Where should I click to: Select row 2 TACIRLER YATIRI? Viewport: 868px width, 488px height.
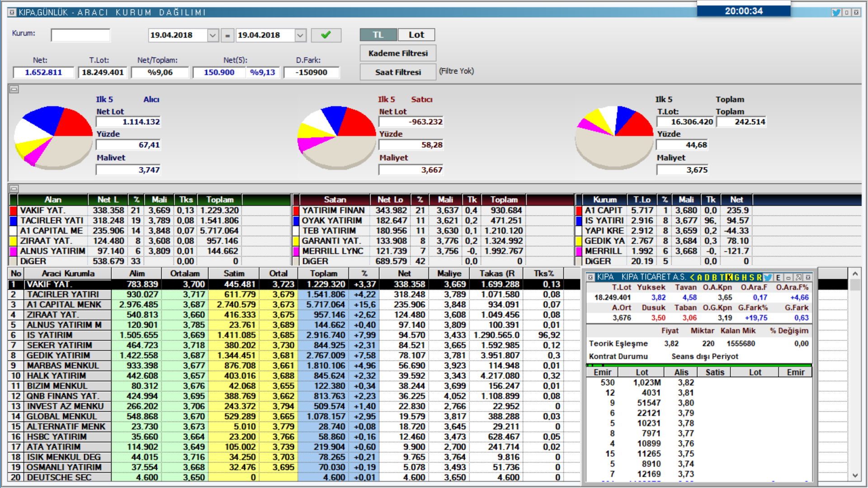pyautogui.click(x=294, y=295)
